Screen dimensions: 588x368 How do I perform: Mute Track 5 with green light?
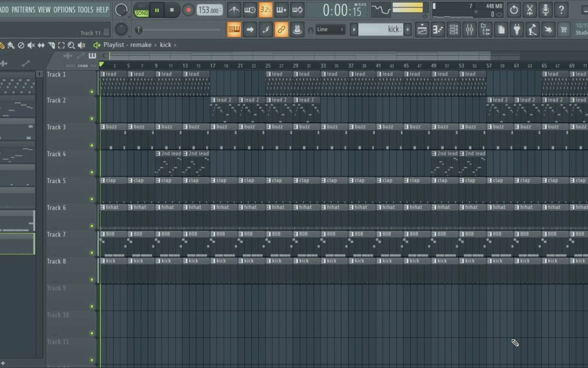pos(92,199)
